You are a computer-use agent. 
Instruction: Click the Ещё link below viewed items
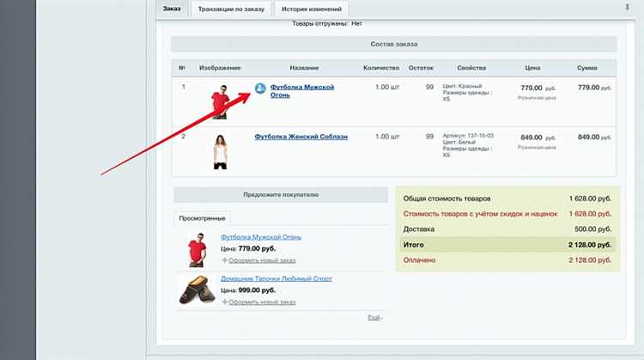[x=374, y=317]
